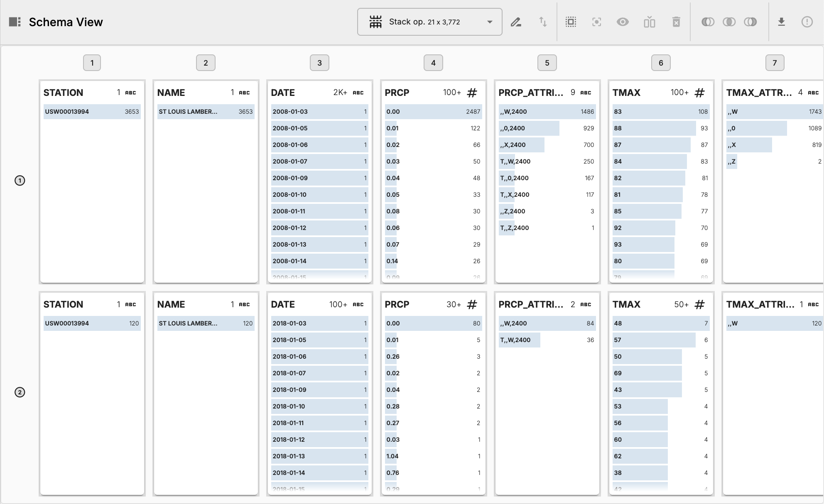Click the number type icon on first PRCP card
Screen dimensions: 824x504
click(472, 93)
